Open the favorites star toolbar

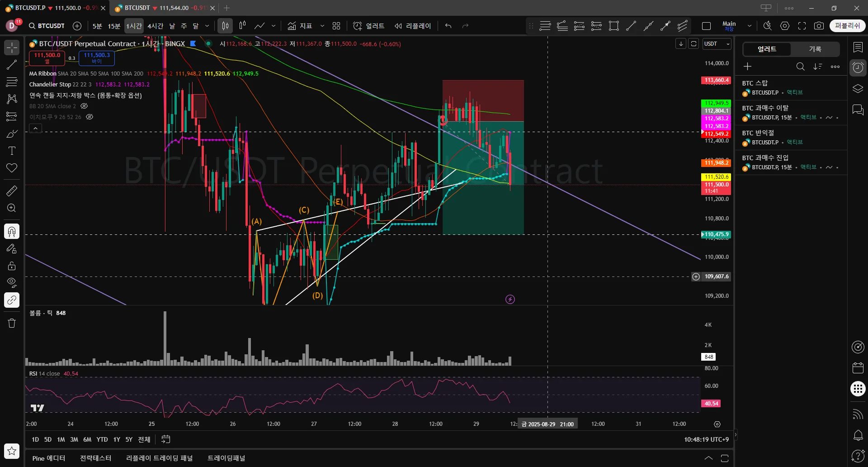[x=12, y=451]
